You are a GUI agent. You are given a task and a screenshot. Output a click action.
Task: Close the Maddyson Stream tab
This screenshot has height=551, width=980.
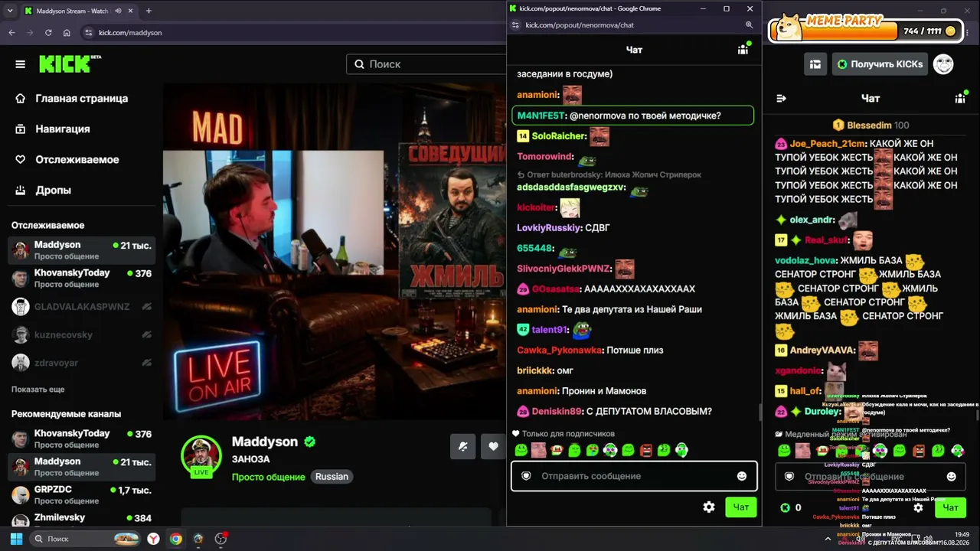tap(131, 11)
